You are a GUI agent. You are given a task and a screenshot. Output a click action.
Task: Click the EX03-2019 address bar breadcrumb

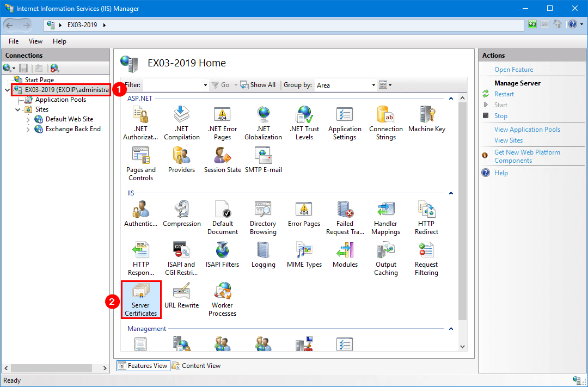coord(82,25)
